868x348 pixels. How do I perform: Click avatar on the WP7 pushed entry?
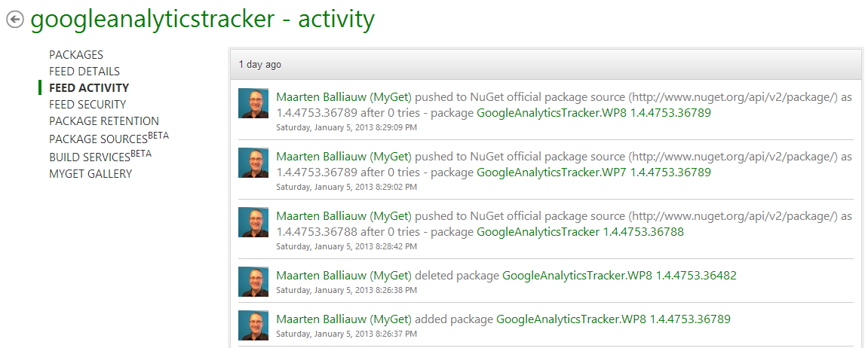click(253, 163)
